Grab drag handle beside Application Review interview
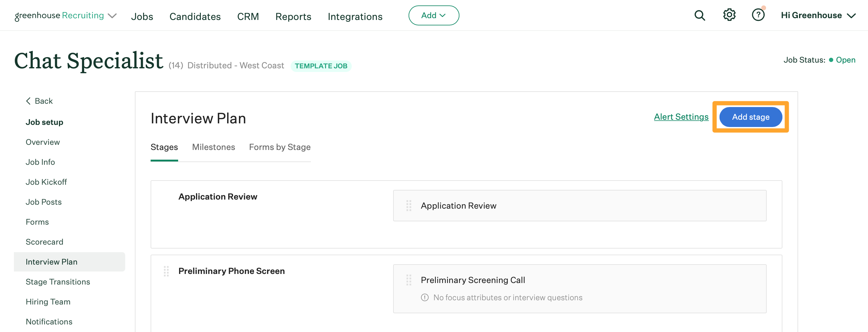The image size is (868, 332). point(409,206)
